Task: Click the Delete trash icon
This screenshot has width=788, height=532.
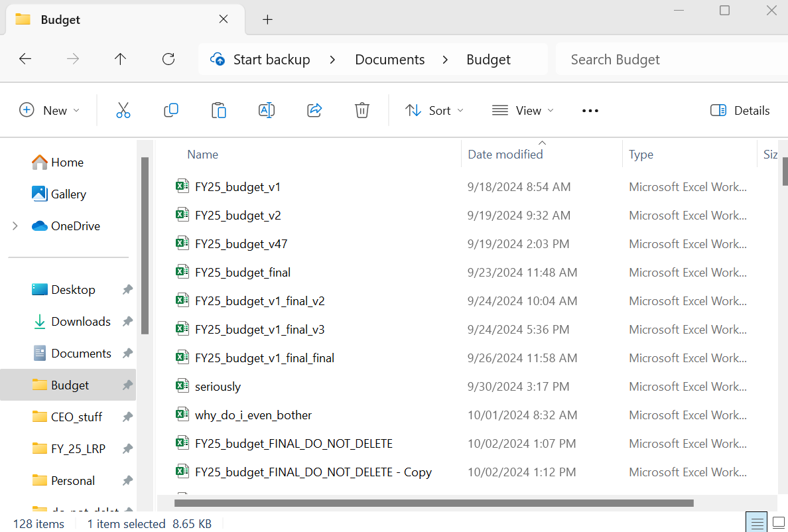Action: pyautogui.click(x=362, y=110)
